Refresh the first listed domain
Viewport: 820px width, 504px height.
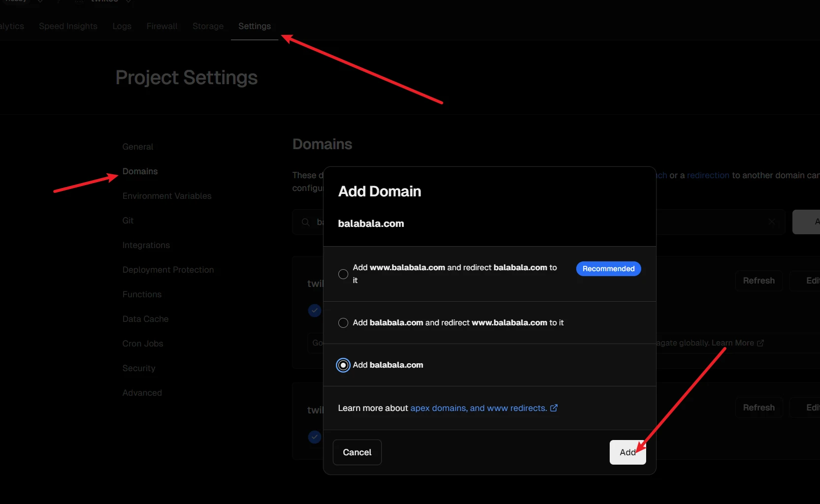tap(758, 281)
